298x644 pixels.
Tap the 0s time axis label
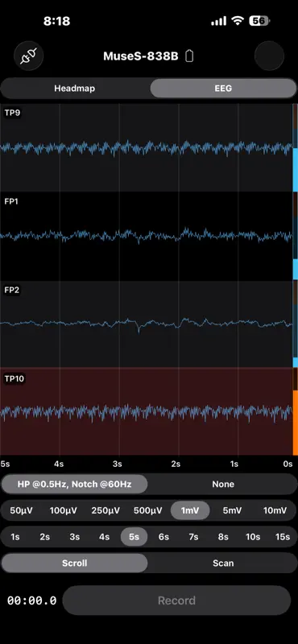pos(288,464)
